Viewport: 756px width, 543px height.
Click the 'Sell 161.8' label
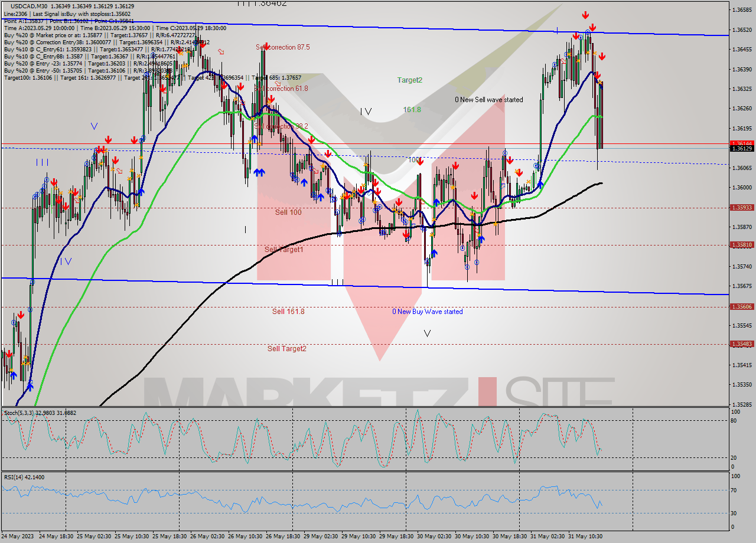288,311
